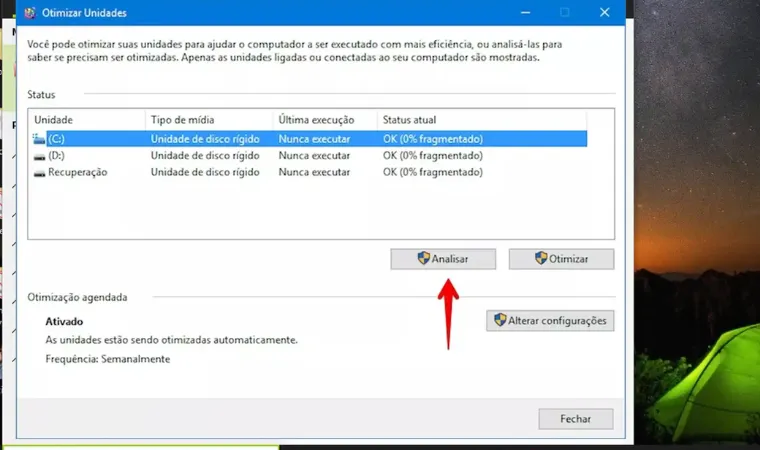Click the Otimizar button

(x=561, y=259)
